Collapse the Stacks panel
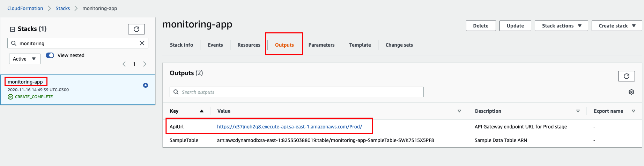The image size is (644, 166). [13, 29]
